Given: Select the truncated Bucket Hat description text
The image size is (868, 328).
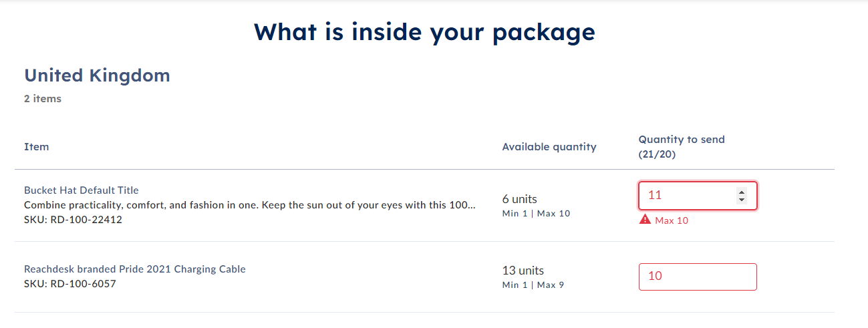Looking at the screenshot, I should tap(250, 205).
